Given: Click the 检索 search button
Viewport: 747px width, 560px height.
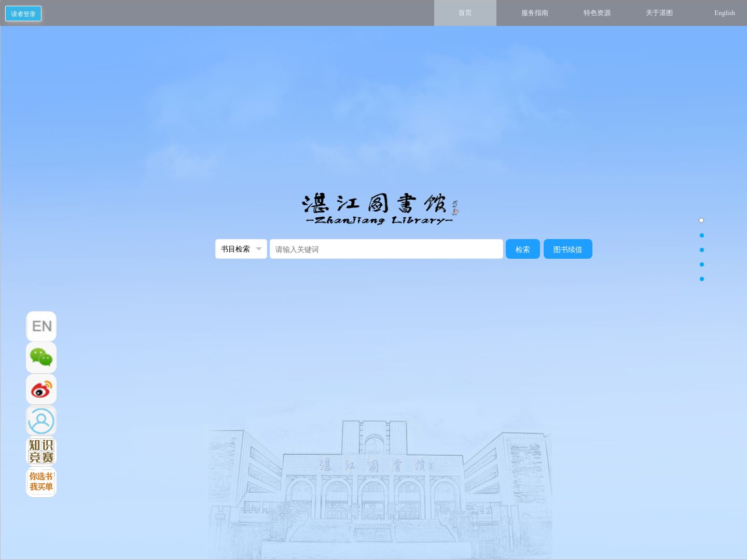Looking at the screenshot, I should pyautogui.click(x=523, y=249).
